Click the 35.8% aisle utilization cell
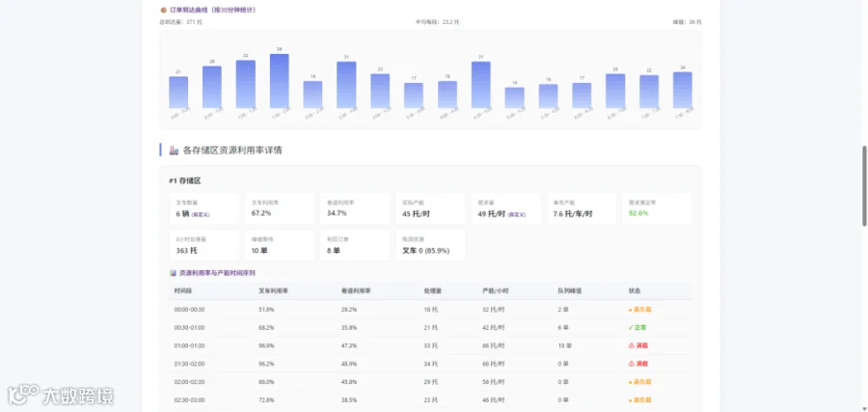The height and width of the screenshot is (412, 868). [x=349, y=327]
